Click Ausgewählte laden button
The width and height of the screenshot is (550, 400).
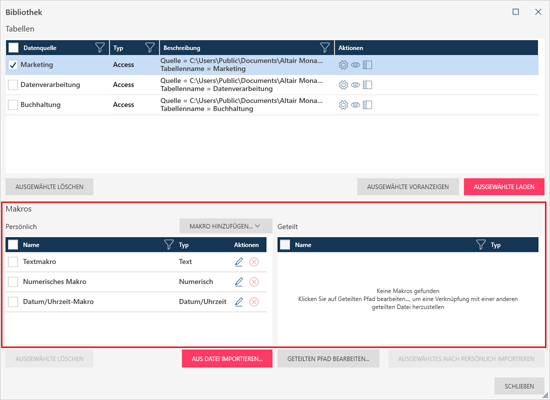click(x=504, y=187)
